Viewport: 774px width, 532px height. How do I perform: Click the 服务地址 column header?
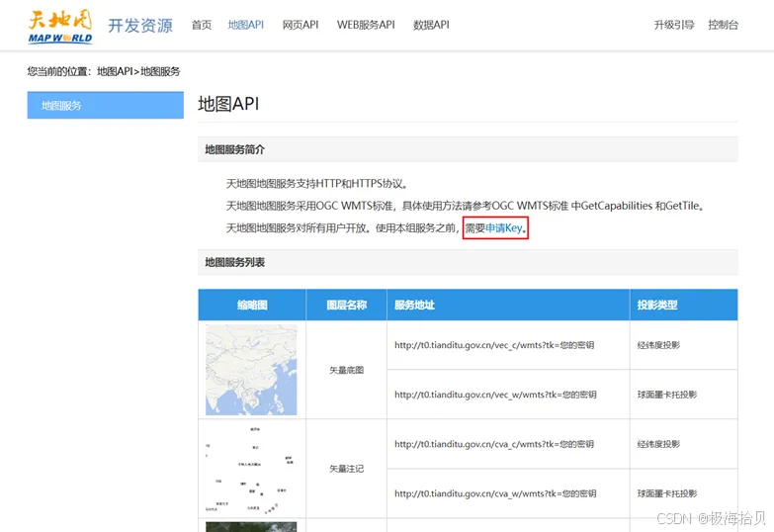point(508,305)
